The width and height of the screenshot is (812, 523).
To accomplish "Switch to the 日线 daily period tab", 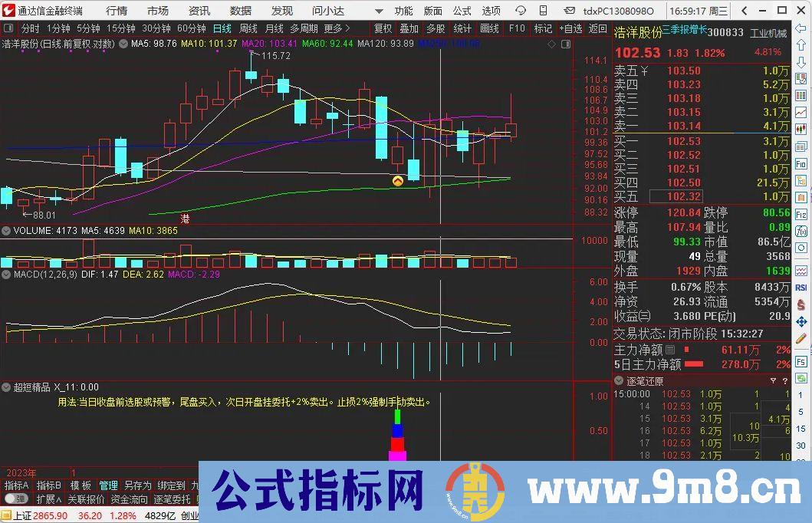I will click(x=222, y=28).
